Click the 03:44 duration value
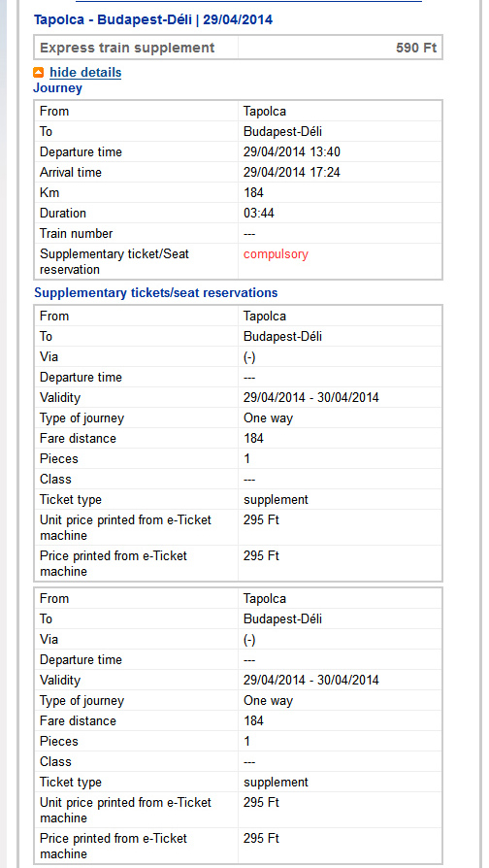489x868 pixels. pyautogui.click(x=259, y=214)
